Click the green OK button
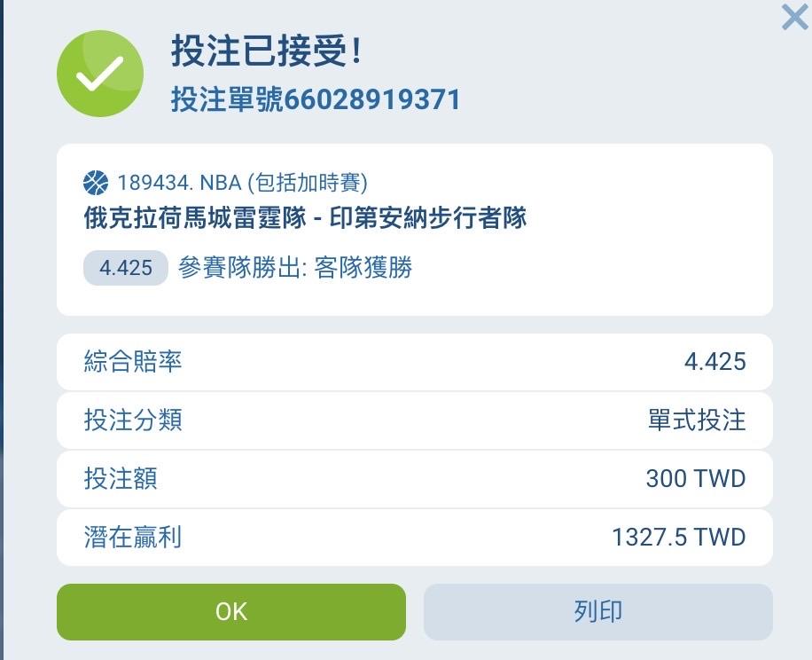 231,612
